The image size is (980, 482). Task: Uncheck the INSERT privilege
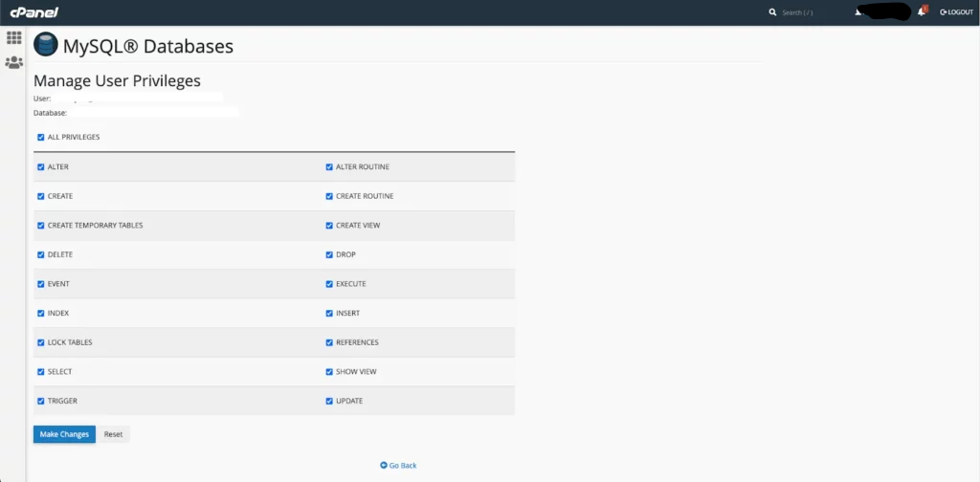(329, 314)
